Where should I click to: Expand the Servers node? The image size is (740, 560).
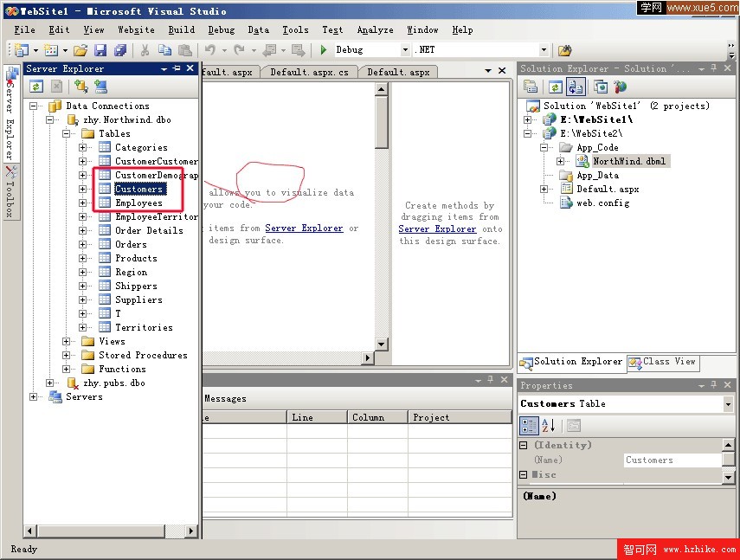34,396
